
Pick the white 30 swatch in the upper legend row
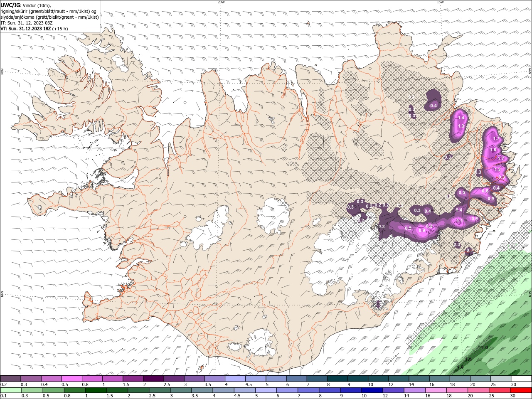tap(521, 378)
